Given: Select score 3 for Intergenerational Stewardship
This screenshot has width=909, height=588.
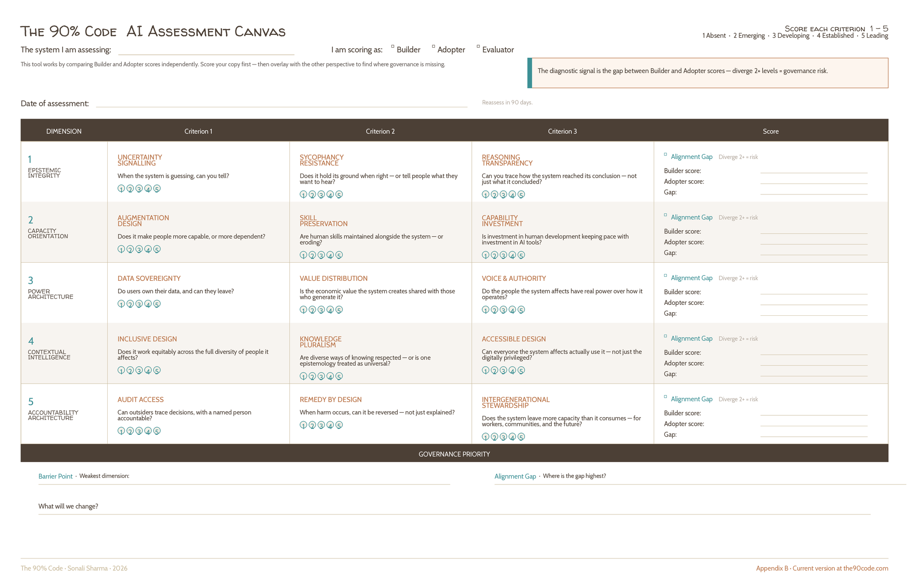Looking at the screenshot, I should pos(504,437).
